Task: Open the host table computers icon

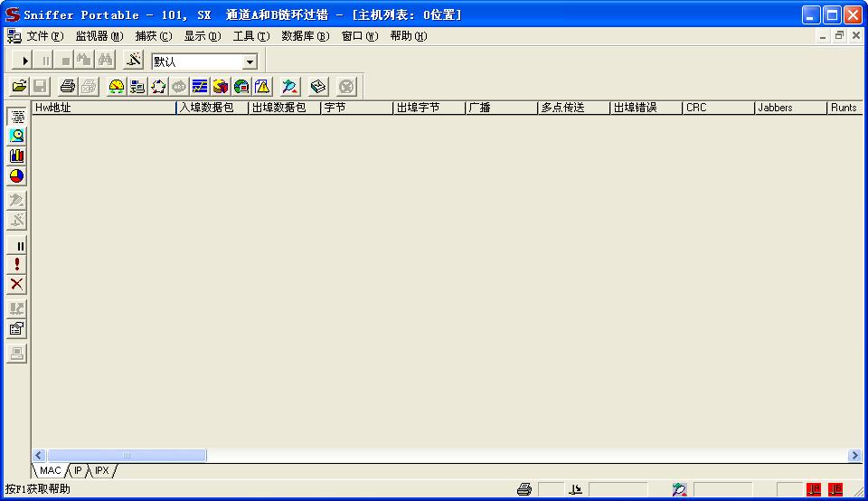Action: [137, 86]
